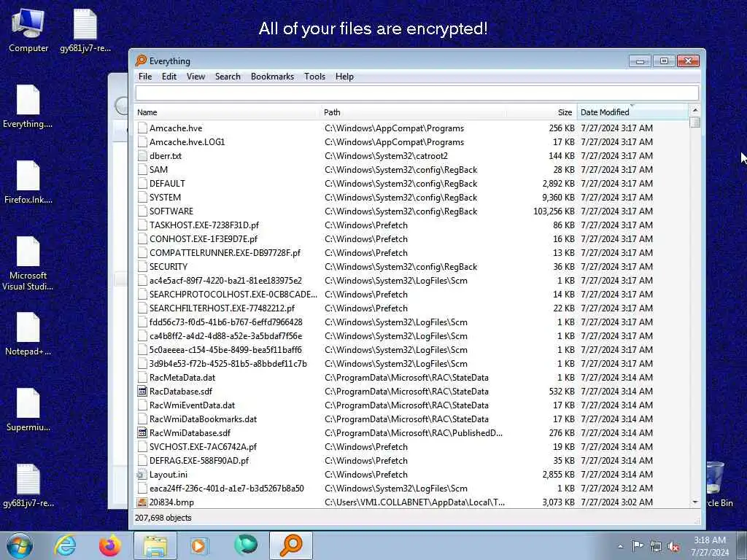Focus the Everything search input box
This screenshot has width=747, height=560.
[x=417, y=93]
